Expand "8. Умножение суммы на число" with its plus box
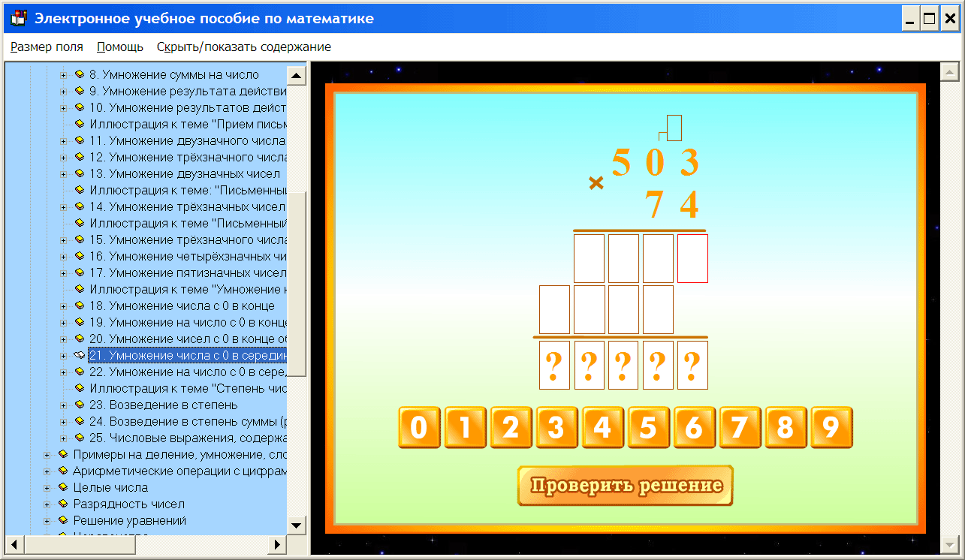 tap(63, 74)
